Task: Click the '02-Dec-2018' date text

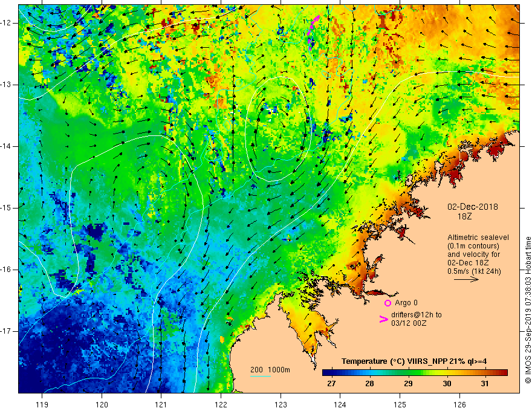Action: 473,207
